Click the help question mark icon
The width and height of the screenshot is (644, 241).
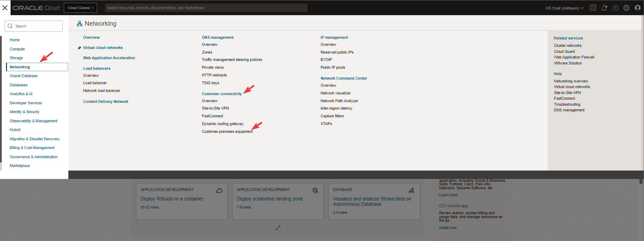(615, 8)
